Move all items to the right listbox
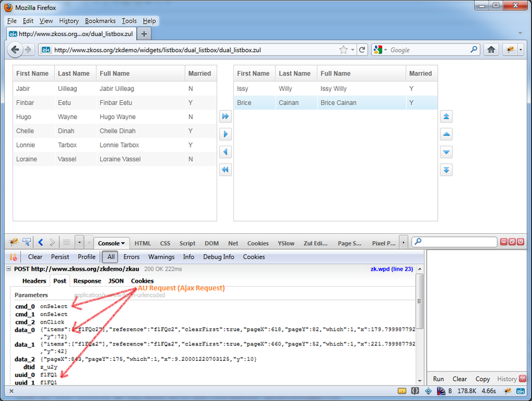This screenshot has height=401, width=532. pos(225,116)
